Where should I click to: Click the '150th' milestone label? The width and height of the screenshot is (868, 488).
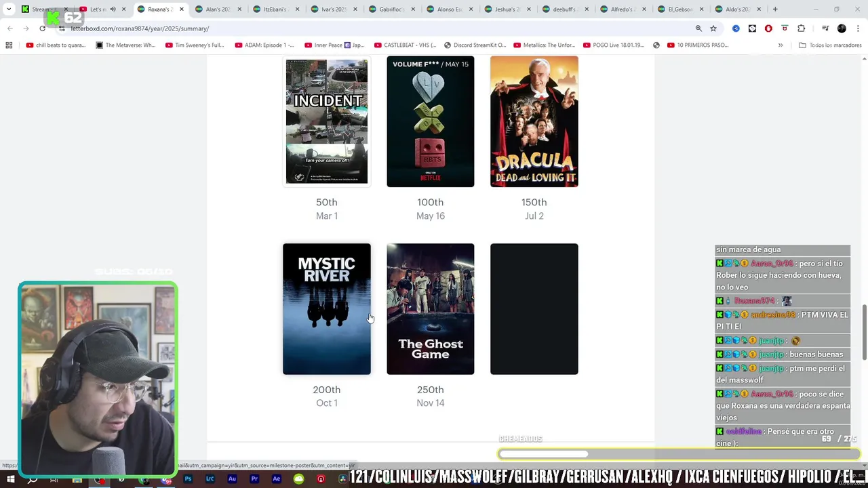pyautogui.click(x=534, y=202)
